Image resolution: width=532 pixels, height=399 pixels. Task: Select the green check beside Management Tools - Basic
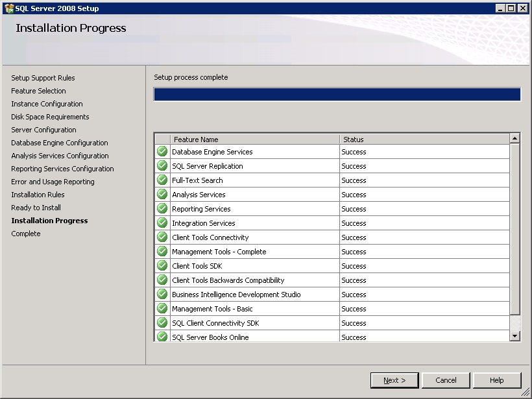(162, 308)
